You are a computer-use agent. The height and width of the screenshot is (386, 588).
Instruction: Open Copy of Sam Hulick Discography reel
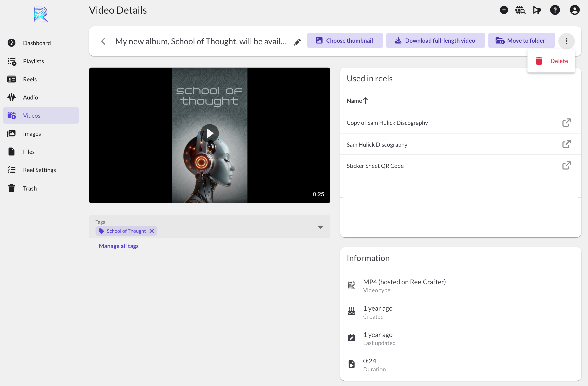coord(387,123)
